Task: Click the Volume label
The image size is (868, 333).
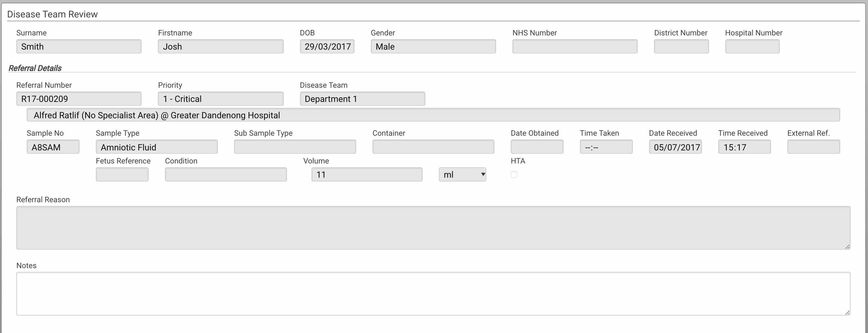Action: 316,161
